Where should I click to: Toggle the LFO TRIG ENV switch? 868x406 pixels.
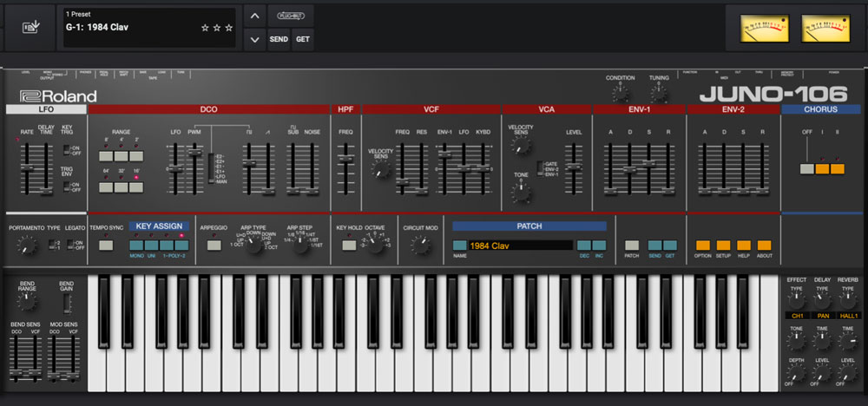(x=67, y=187)
